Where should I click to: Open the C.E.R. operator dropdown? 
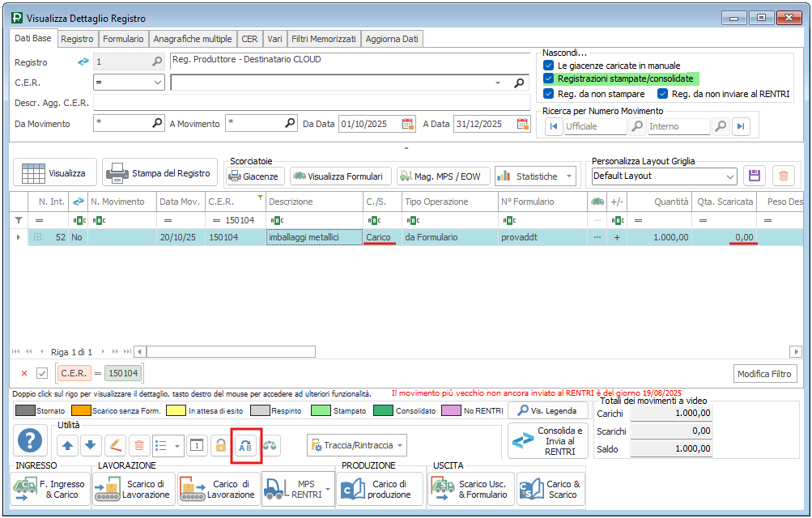(x=158, y=83)
